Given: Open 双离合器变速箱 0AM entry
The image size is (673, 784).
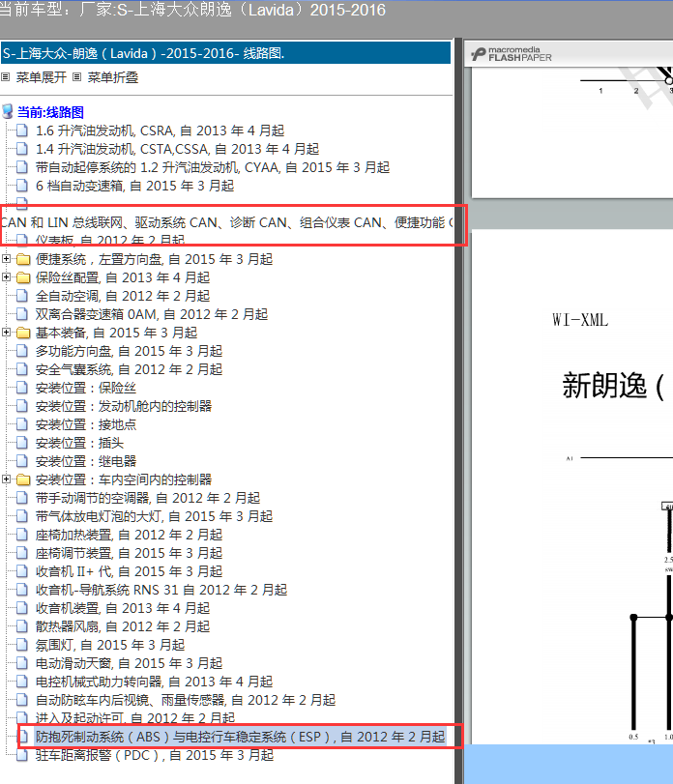Looking at the screenshot, I should point(152,314).
